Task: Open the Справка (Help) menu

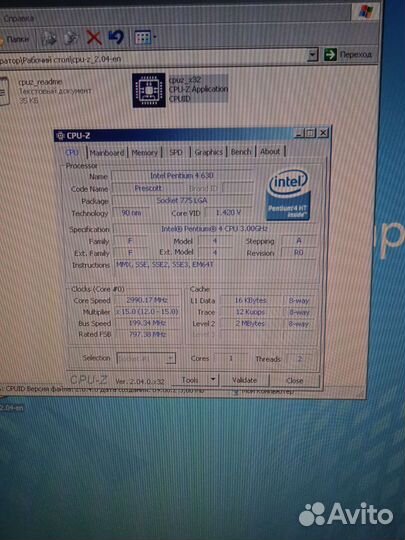Action: pyautogui.click(x=19, y=18)
